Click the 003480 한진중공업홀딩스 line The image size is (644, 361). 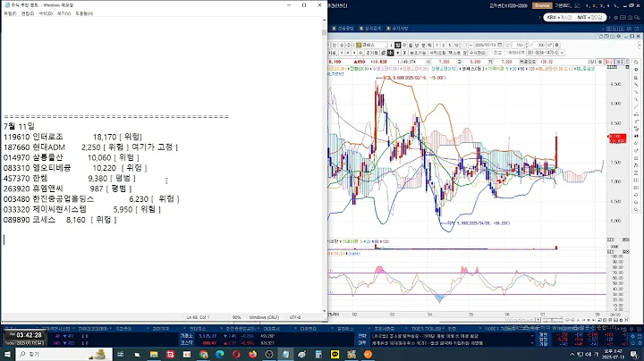point(91,199)
